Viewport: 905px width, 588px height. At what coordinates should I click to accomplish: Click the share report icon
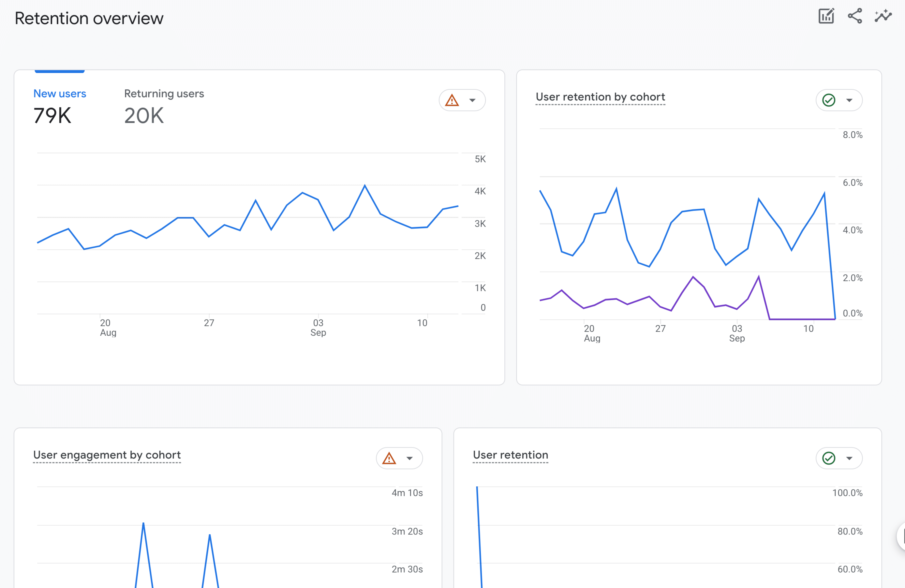pyautogui.click(x=855, y=16)
